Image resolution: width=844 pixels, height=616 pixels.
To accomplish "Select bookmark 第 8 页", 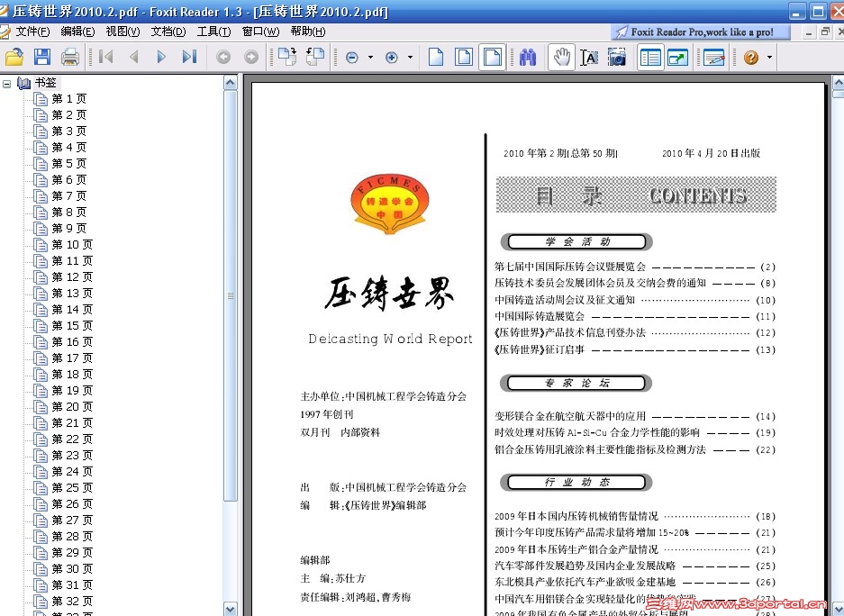I will coord(68,213).
